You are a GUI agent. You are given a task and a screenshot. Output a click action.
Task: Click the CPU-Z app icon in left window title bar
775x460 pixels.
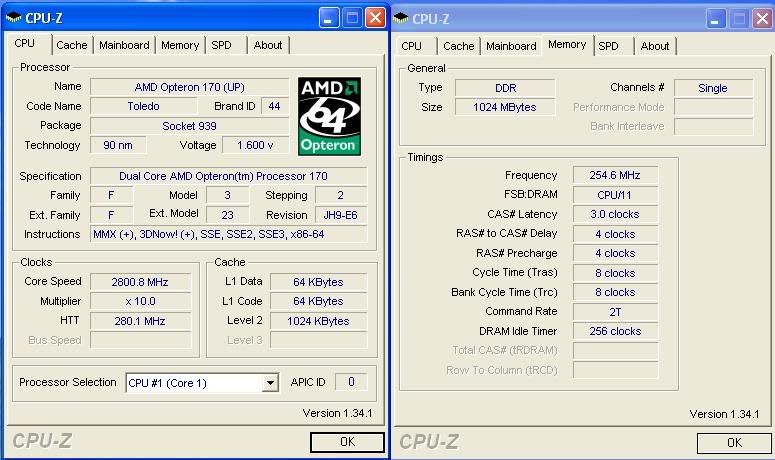coord(13,18)
